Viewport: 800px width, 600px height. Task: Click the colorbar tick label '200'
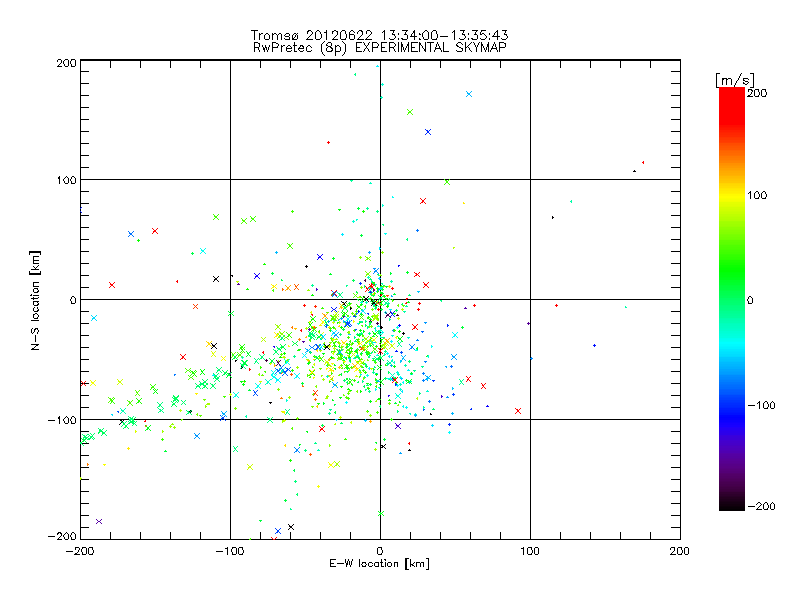[757, 93]
